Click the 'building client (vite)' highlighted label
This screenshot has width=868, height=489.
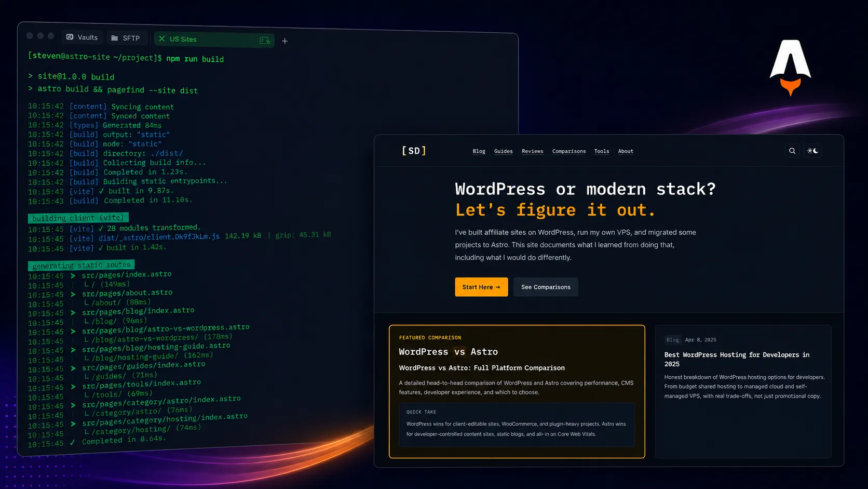78,218
